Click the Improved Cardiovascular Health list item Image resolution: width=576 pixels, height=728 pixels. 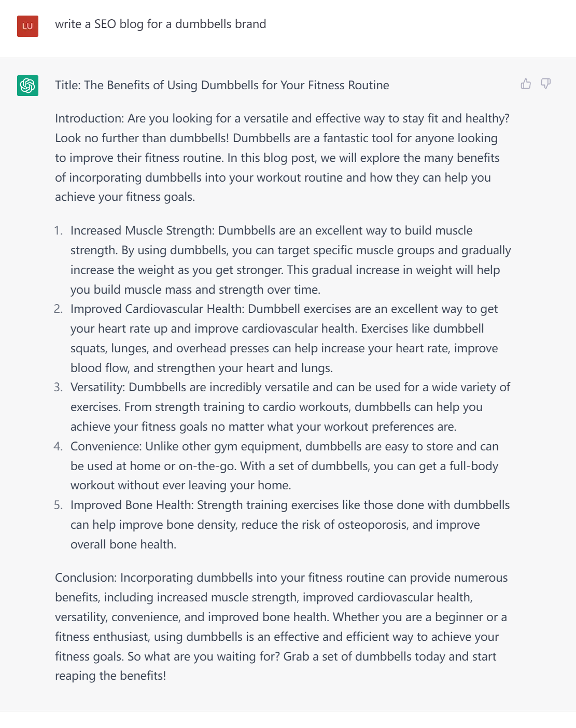[x=285, y=338]
